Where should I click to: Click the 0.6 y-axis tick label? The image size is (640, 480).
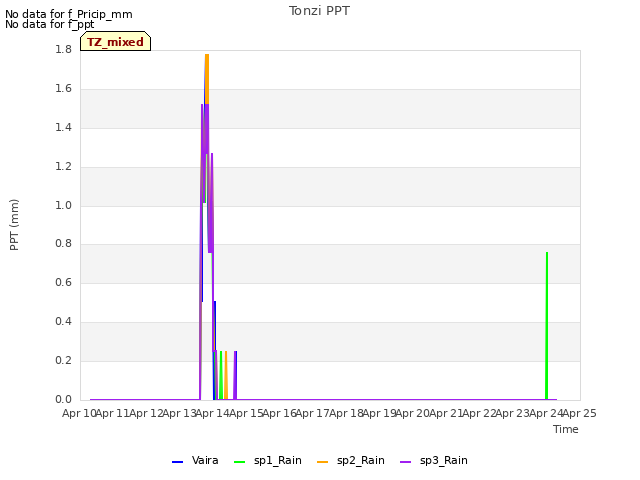point(63,282)
